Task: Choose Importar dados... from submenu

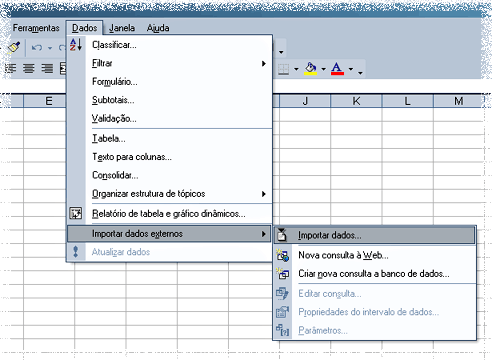Action: [375, 235]
